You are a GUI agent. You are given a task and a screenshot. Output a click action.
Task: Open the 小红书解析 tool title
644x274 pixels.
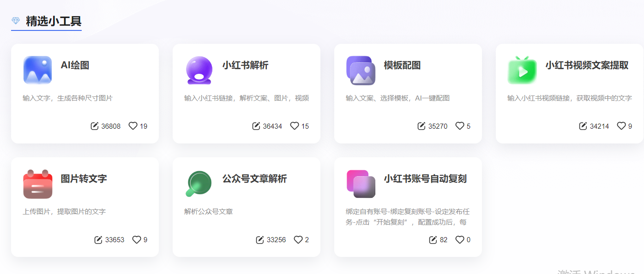(x=245, y=65)
